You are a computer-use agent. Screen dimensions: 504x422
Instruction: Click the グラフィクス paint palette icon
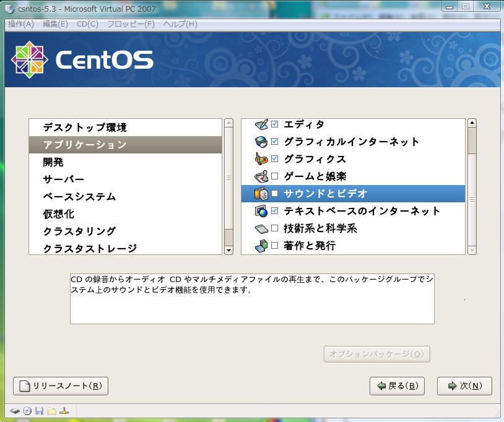(x=261, y=159)
